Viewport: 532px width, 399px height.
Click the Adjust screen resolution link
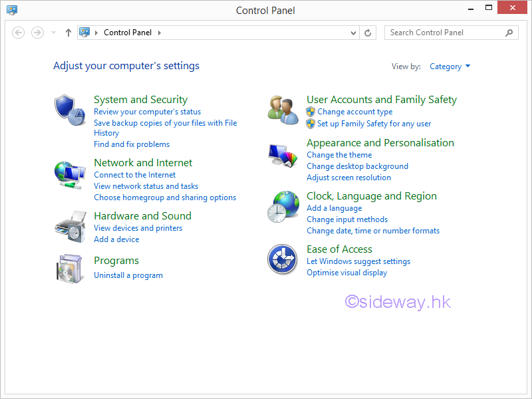(x=348, y=178)
